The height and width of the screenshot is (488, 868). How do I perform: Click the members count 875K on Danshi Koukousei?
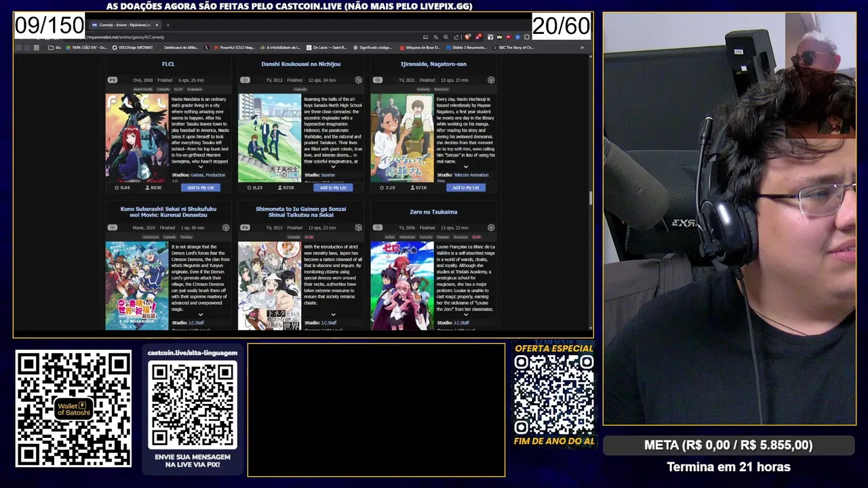tap(285, 188)
